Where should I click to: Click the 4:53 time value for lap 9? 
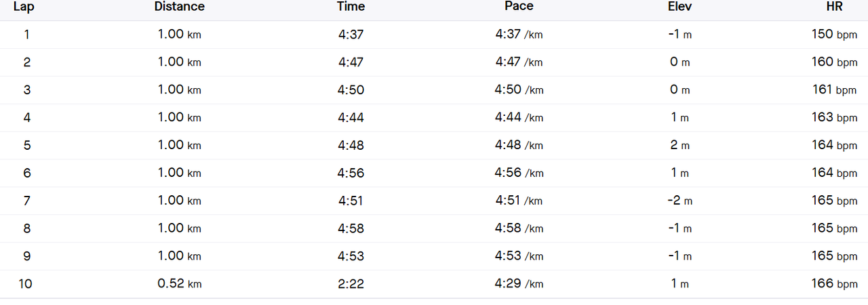pos(351,257)
